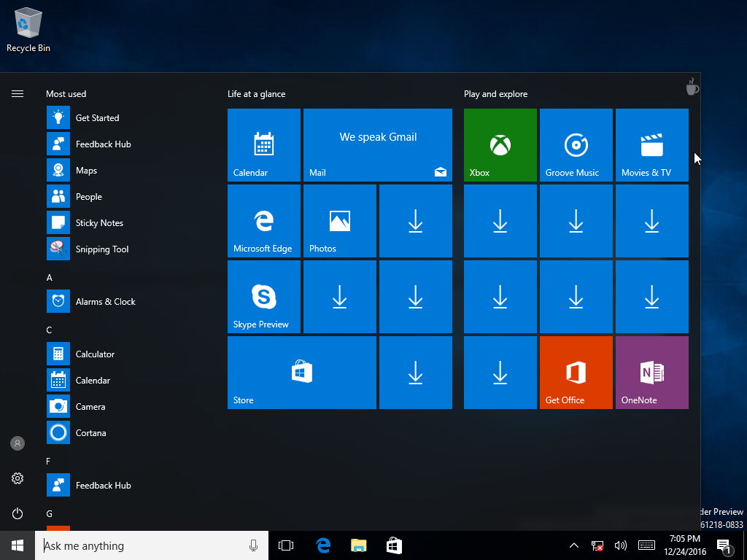The width and height of the screenshot is (747, 560).
Task: Show hidden system tray icons
Action: tap(574, 545)
